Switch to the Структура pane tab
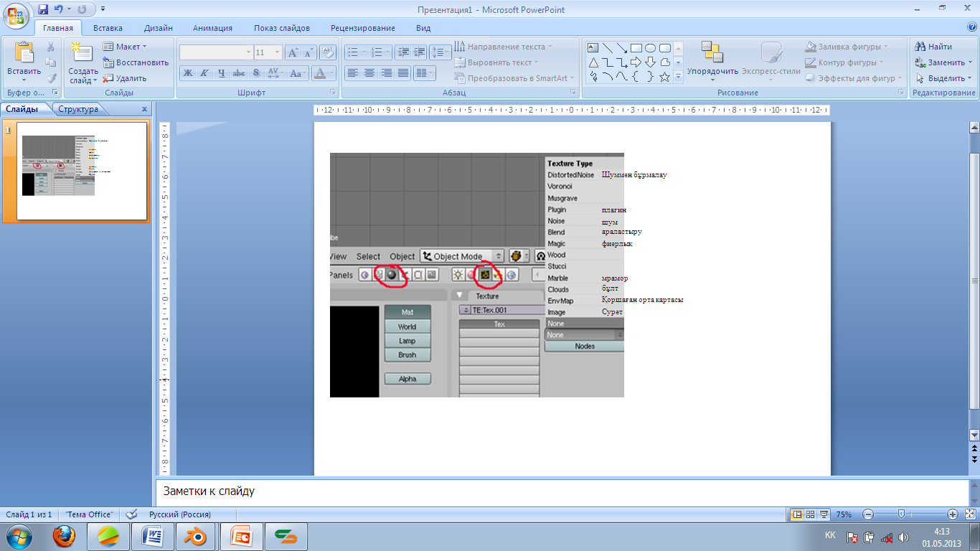This screenshot has width=980, height=551. (78, 109)
